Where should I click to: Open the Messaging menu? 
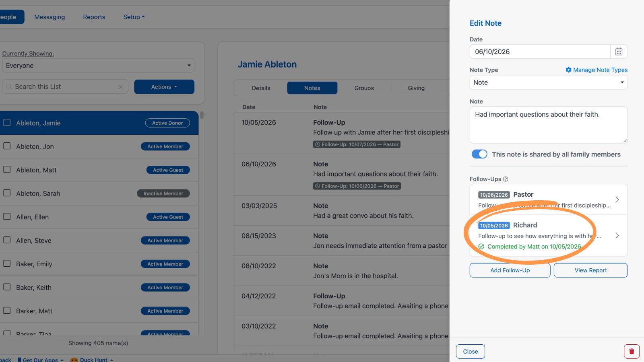[50, 17]
